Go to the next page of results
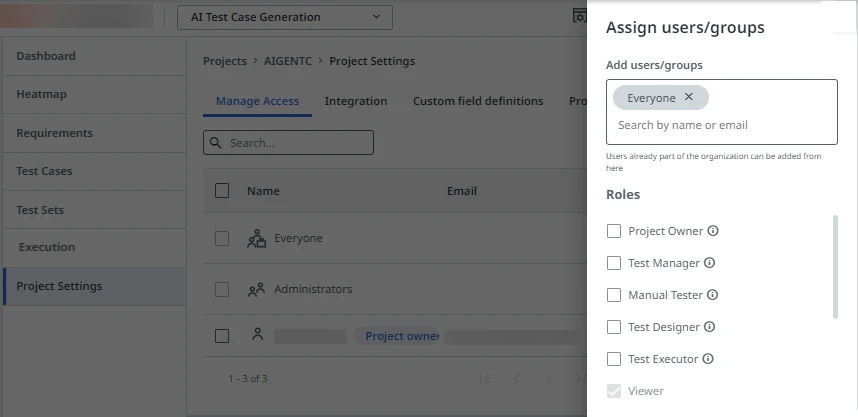 coord(548,379)
